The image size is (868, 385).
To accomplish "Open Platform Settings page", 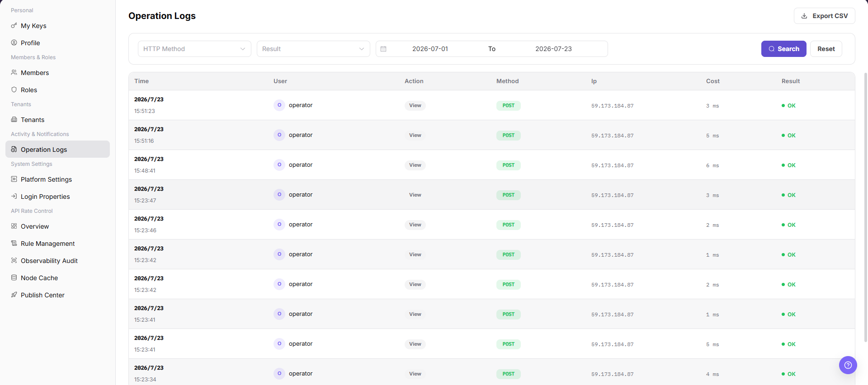I will coord(57,179).
